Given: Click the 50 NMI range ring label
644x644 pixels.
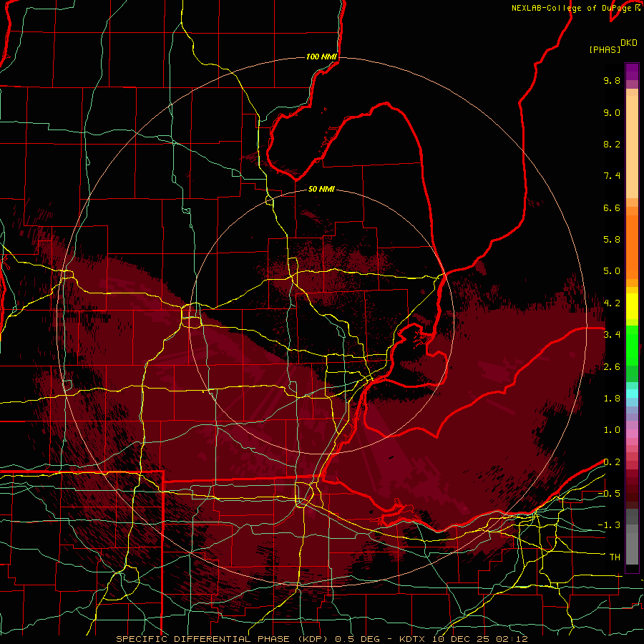Looking at the screenshot, I should [x=321, y=189].
